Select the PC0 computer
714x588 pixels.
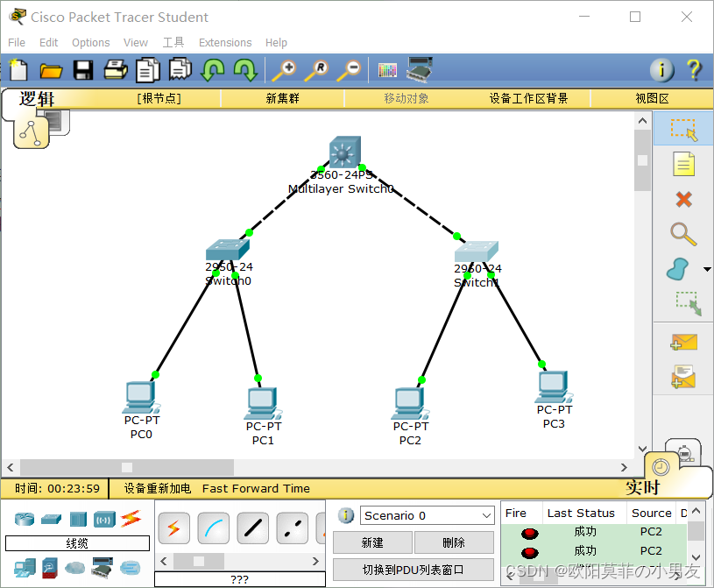tap(142, 397)
